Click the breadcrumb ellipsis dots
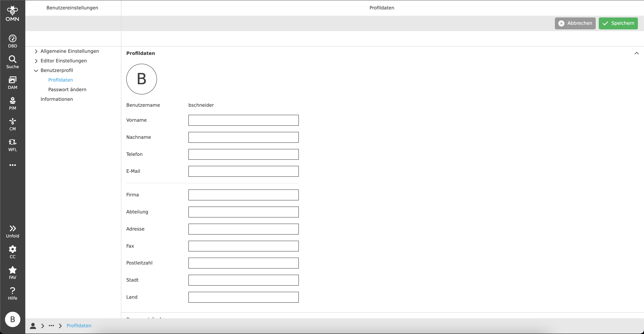 click(x=51, y=326)
